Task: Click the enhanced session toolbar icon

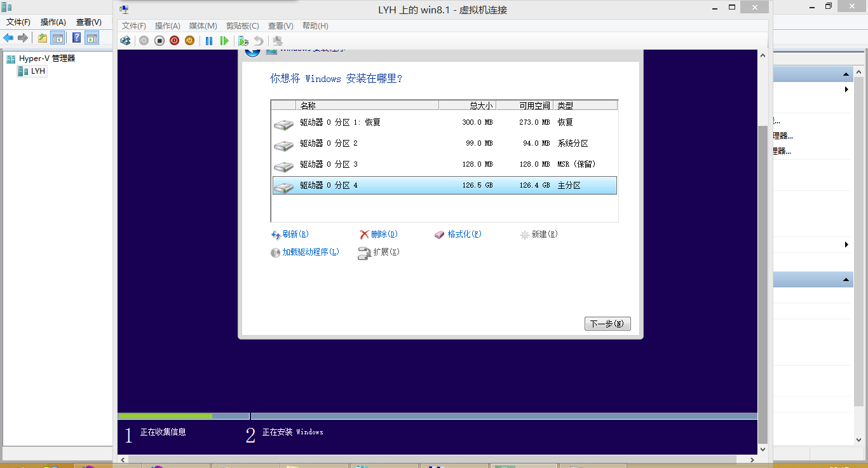Action: [x=278, y=41]
